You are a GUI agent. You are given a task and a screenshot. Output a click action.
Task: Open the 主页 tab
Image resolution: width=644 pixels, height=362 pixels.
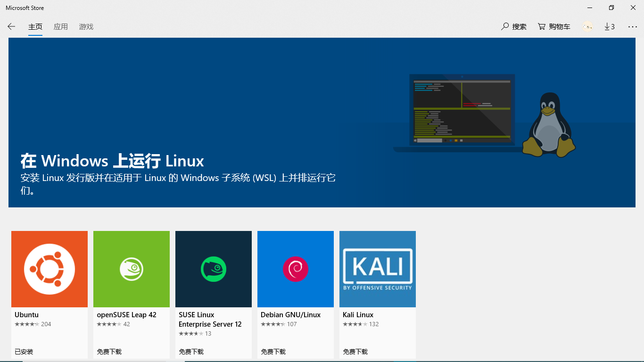pyautogui.click(x=35, y=27)
